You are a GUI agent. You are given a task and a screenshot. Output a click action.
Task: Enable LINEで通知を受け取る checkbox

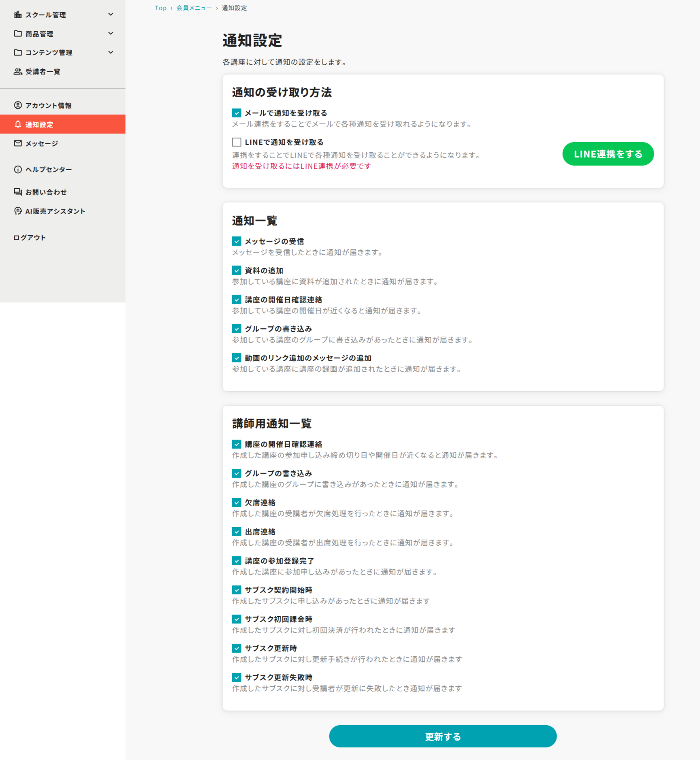pos(237,142)
